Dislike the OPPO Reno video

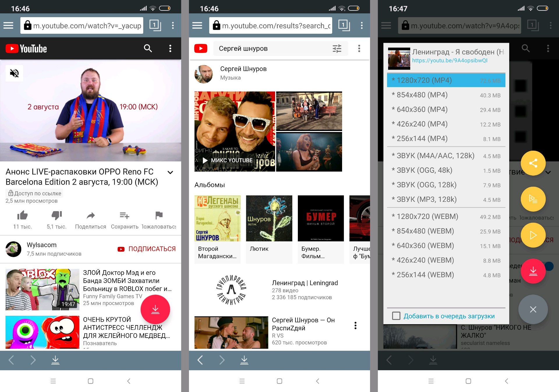click(57, 215)
